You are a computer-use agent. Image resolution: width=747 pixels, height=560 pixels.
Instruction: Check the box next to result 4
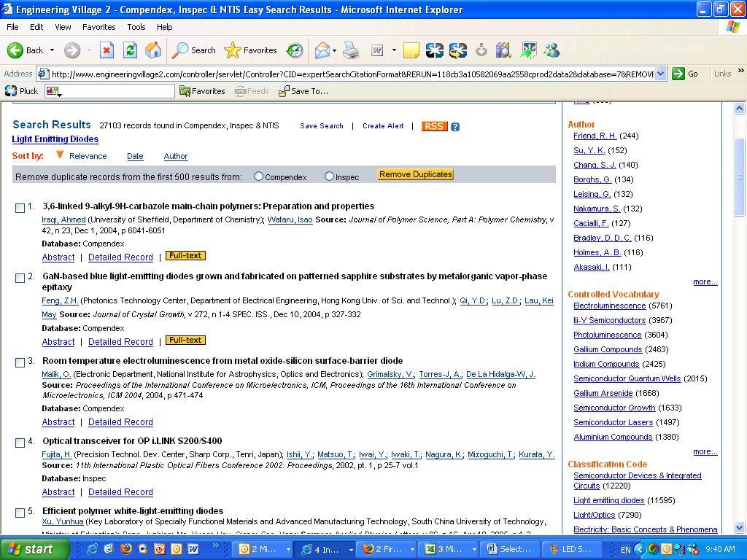(20, 443)
